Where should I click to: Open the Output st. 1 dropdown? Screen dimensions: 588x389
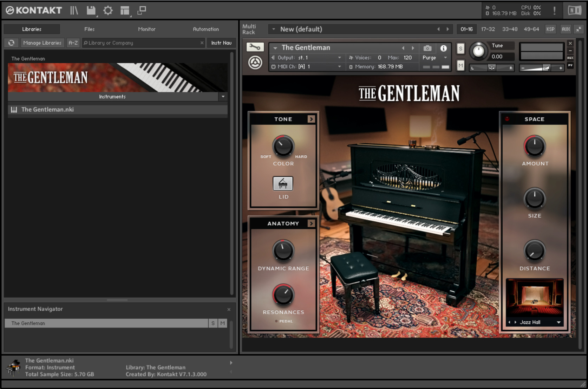306,58
